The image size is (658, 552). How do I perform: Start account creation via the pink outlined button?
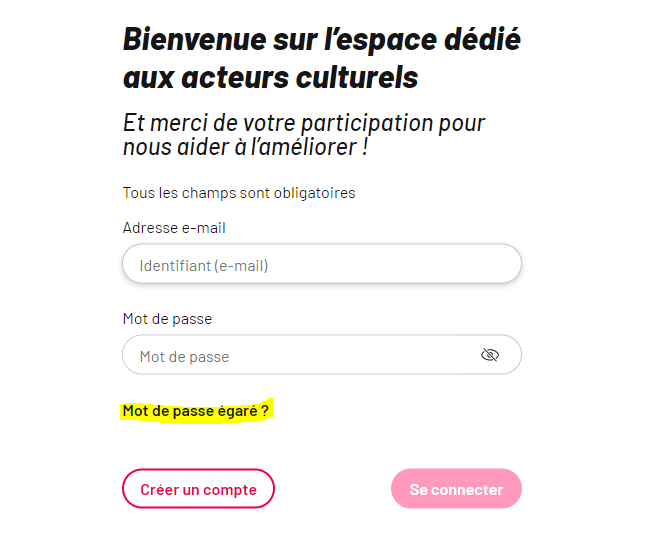(x=198, y=489)
